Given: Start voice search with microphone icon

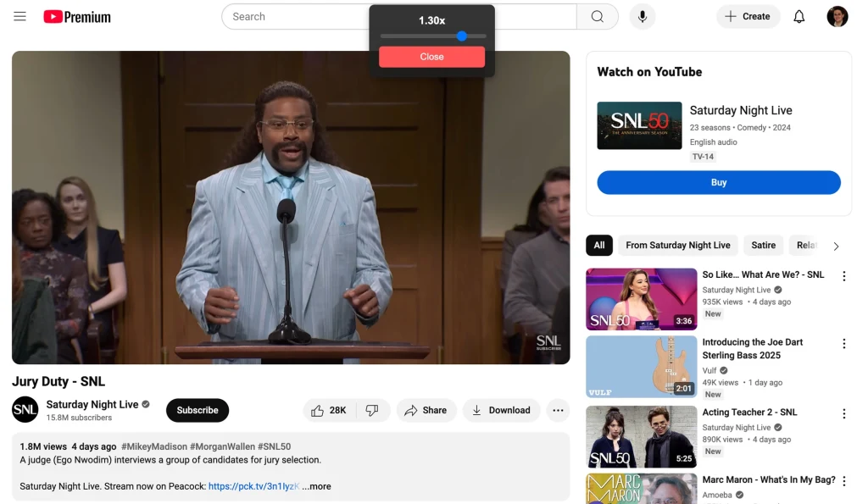Looking at the screenshot, I should pyautogui.click(x=643, y=17).
